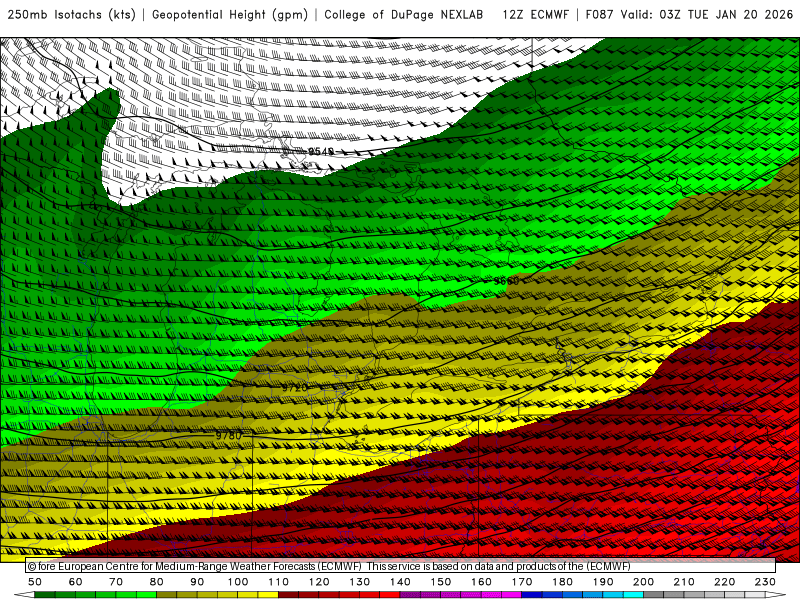This screenshot has width=800, height=600.
Task: Click the 70 value on color scale
Action: (x=116, y=582)
